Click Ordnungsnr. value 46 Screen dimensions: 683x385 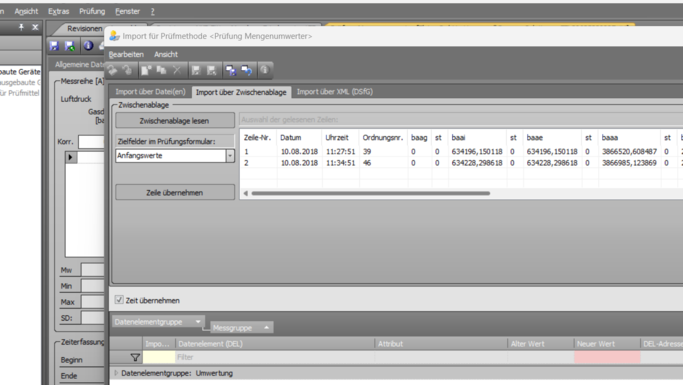pyautogui.click(x=367, y=163)
